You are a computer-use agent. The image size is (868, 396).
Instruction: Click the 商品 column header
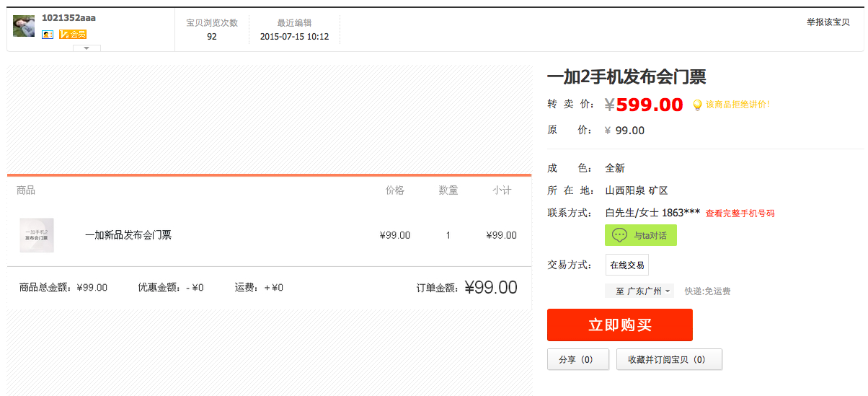pyautogui.click(x=26, y=190)
